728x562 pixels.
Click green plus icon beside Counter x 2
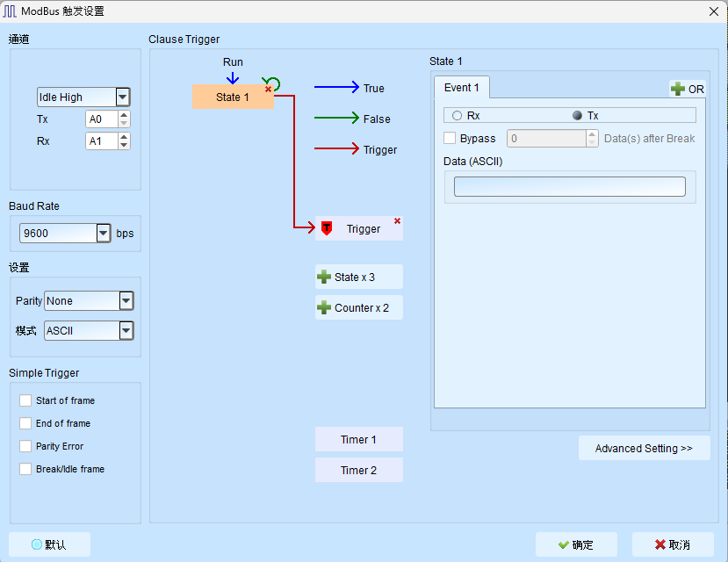pos(324,307)
